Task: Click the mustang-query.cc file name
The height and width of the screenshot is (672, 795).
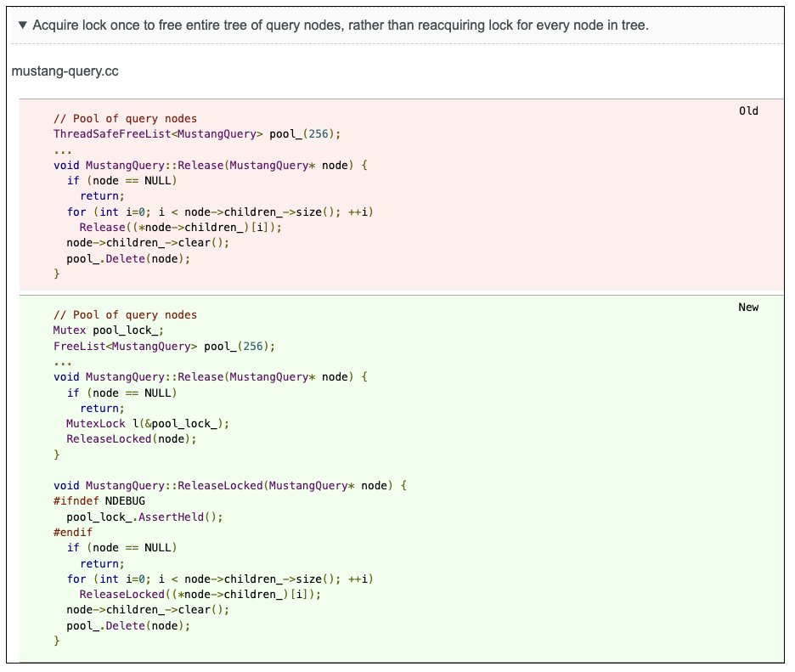Action: (x=65, y=71)
